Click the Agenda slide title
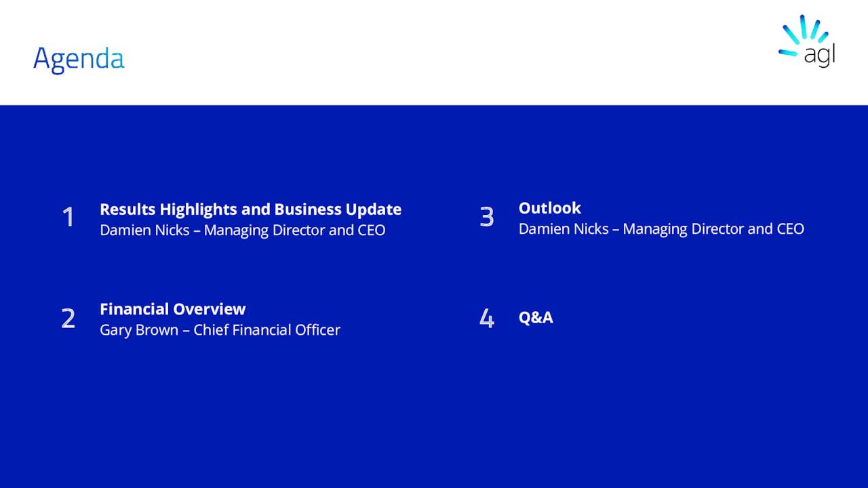Image resolution: width=868 pixels, height=488 pixels. 79,59
